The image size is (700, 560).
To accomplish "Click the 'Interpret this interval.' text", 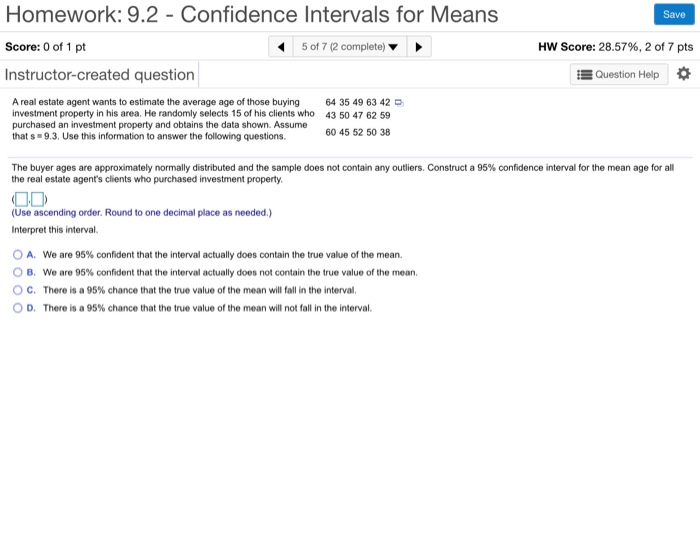I will [x=54, y=230].
